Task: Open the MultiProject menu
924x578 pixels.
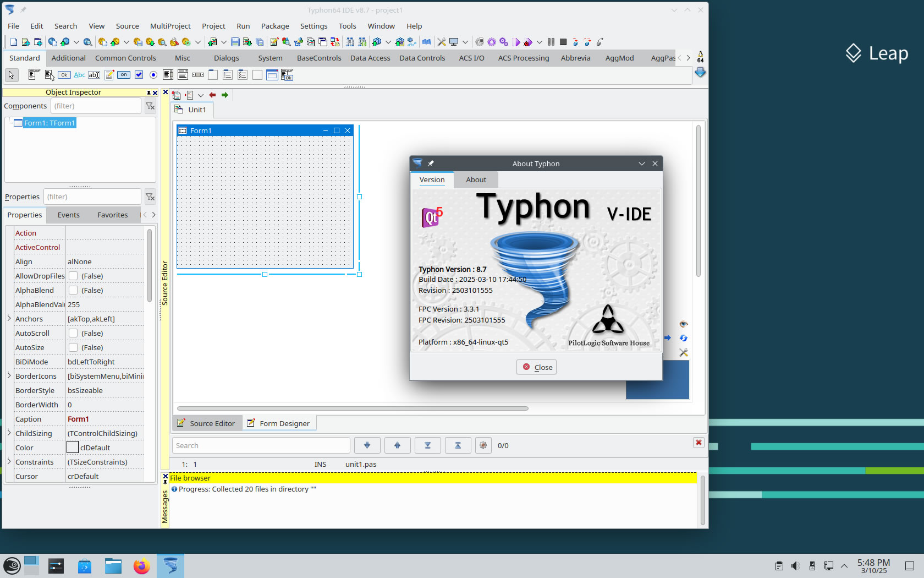Action: pos(170,26)
